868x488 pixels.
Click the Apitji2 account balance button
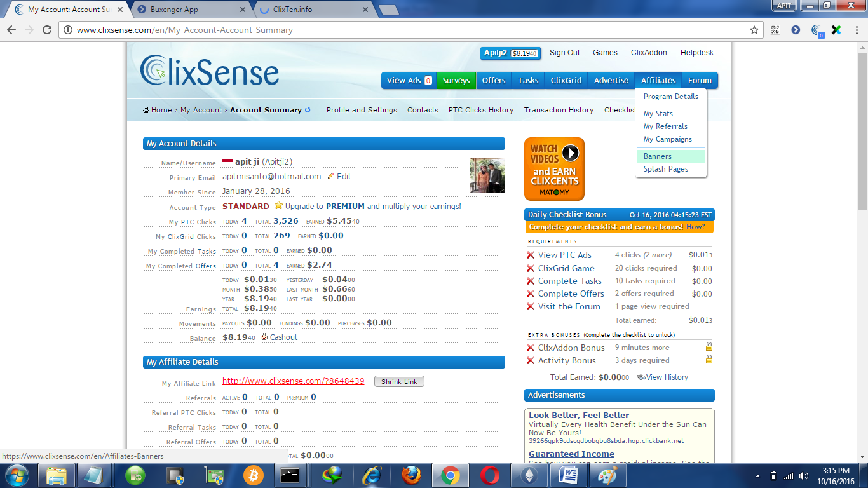[511, 53]
